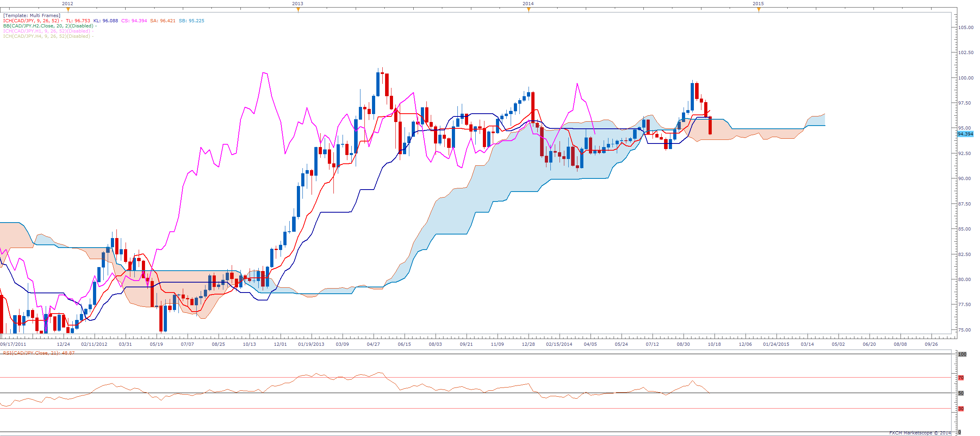This screenshot has height=436, width=980.
Task: Click the 03/09 date axis label
Action: pos(342,344)
